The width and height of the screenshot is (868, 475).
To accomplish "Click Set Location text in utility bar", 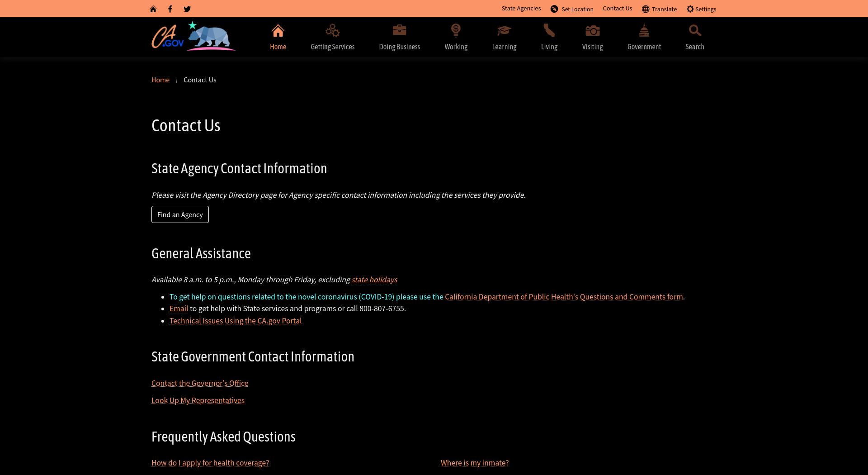I will (577, 9).
